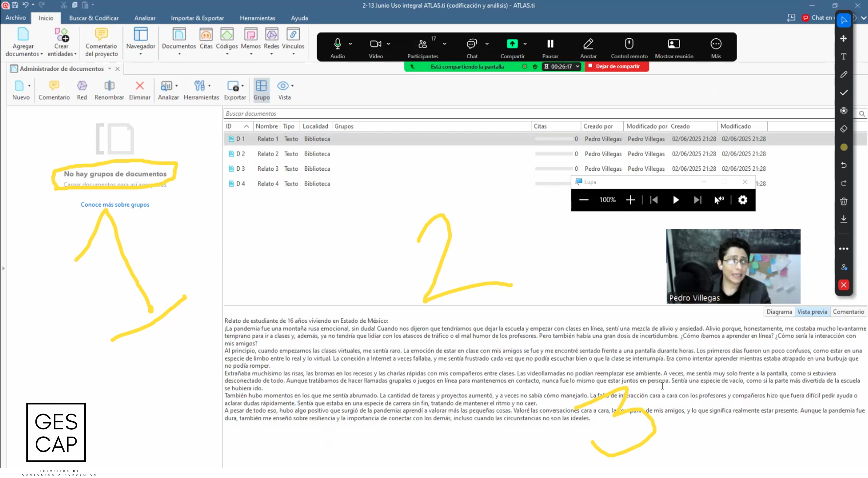Switch to Importar & Exportar tab
868x478 pixels.
197,18
